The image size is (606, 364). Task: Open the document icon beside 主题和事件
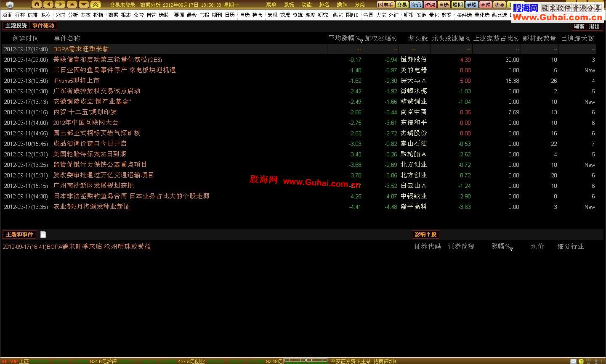(43, 235)
